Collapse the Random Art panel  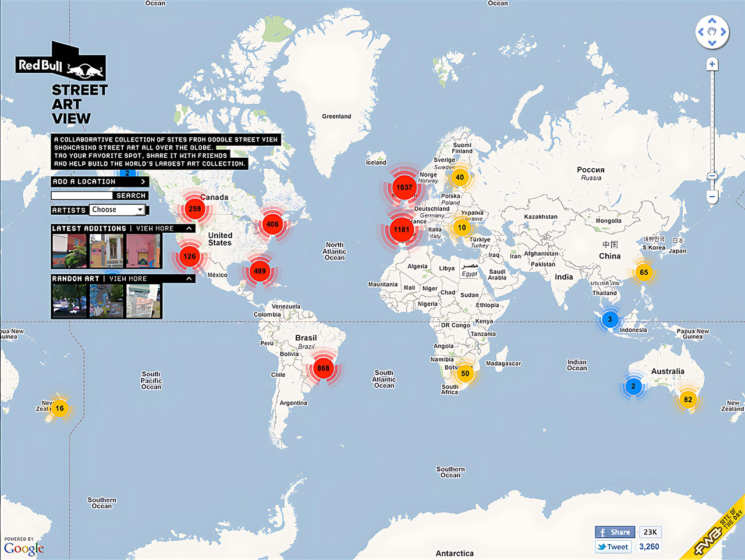click(189, 279)
